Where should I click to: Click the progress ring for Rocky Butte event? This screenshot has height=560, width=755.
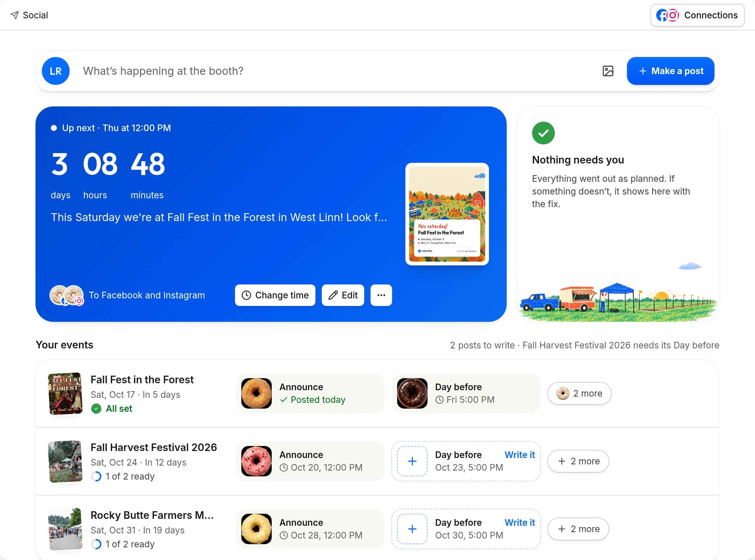96,544
